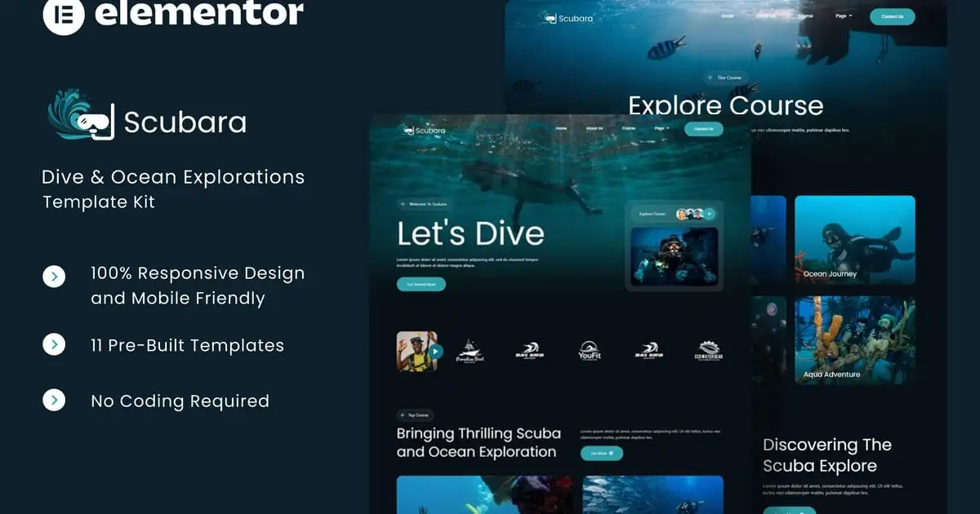Screen dimensions: 980x514
Task: Open the Ocean Journey course thumbnail
Action: pos(855,240)
